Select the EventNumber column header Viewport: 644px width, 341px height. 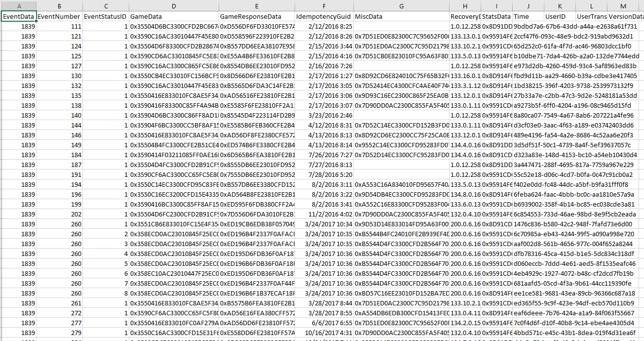(x=59, y=6)
